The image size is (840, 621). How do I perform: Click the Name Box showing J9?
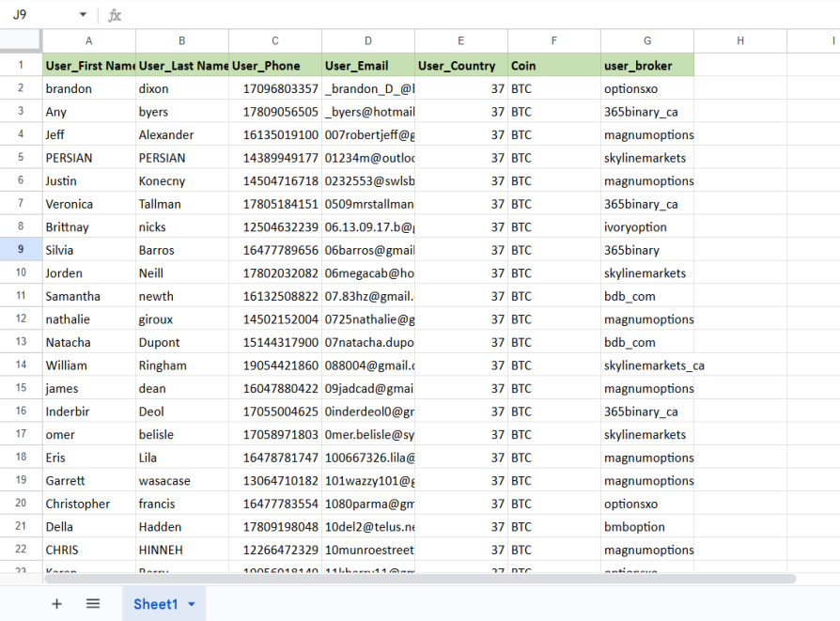(38, 15)
